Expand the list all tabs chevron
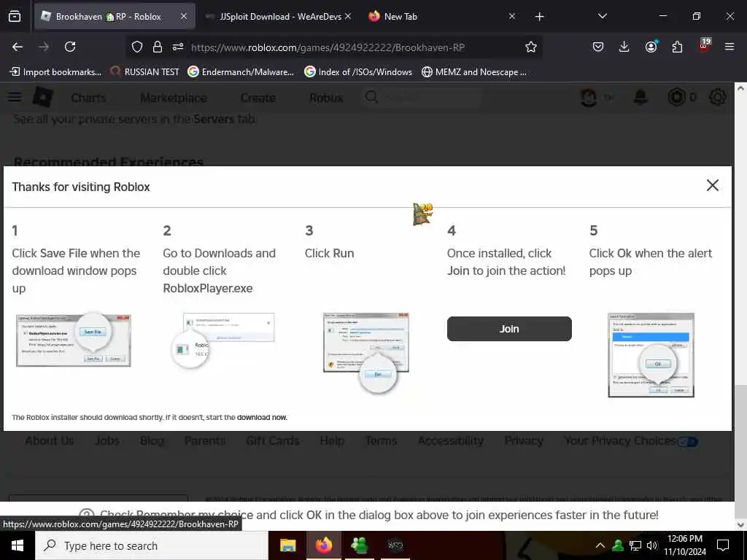Viewport: 747px width, 560px height. [x=602, y=16]
